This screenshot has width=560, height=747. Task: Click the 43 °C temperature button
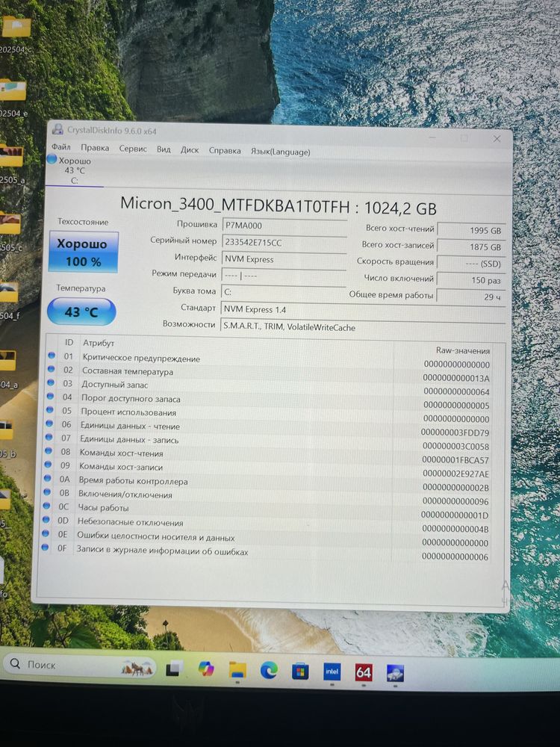click(x=81, y=312)
